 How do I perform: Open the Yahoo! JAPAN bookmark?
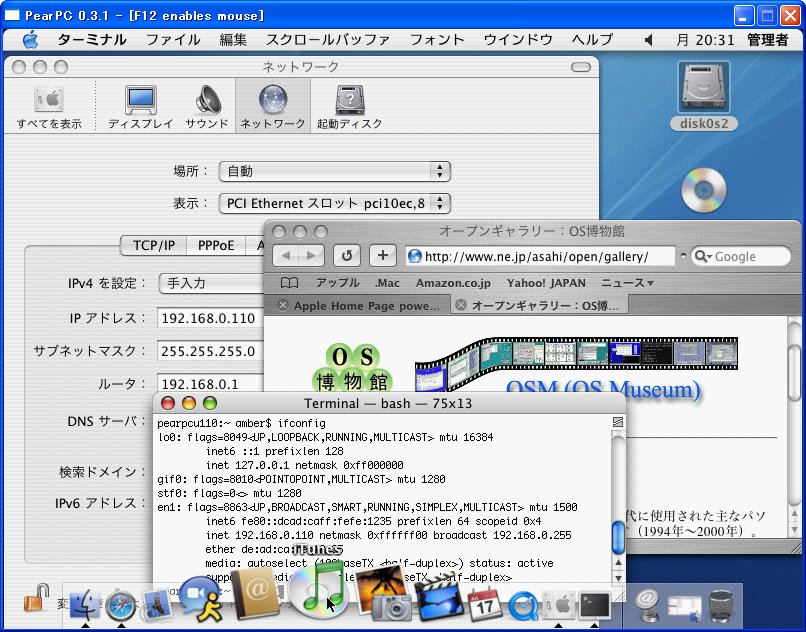click(546, 283)
